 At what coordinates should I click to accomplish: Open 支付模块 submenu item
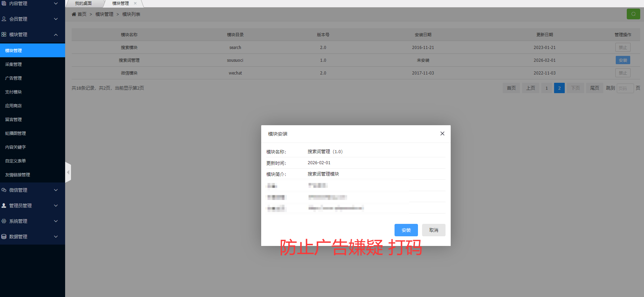(32, 92)
